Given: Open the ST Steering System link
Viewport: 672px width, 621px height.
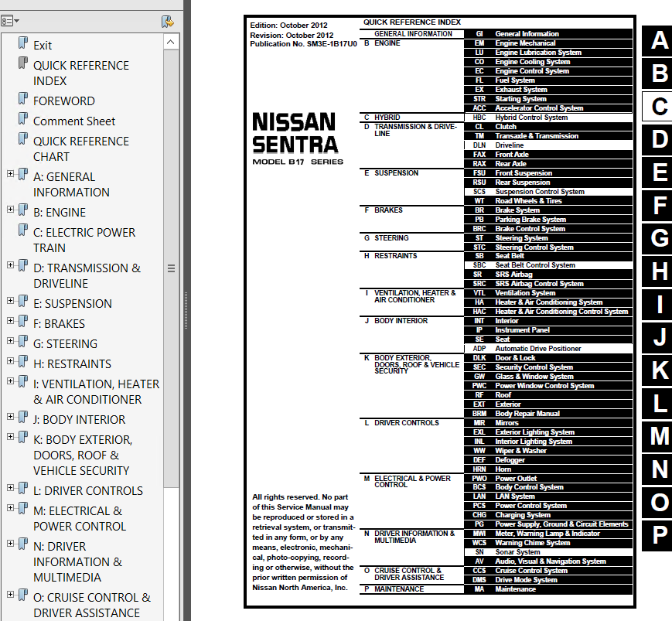Looking at the screenshot, I should tap(548, 238).
